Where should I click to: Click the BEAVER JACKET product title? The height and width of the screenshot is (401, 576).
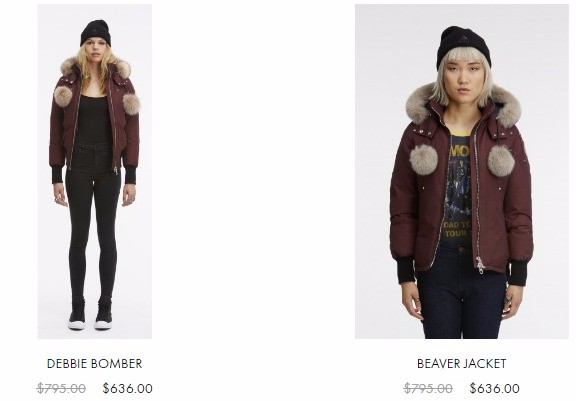click(461, 364)
